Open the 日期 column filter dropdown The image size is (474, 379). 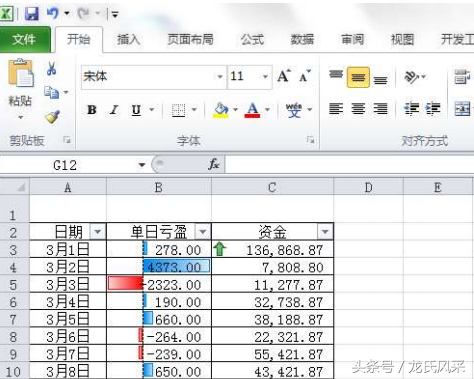pyautogui.click(x=98, y=231)
